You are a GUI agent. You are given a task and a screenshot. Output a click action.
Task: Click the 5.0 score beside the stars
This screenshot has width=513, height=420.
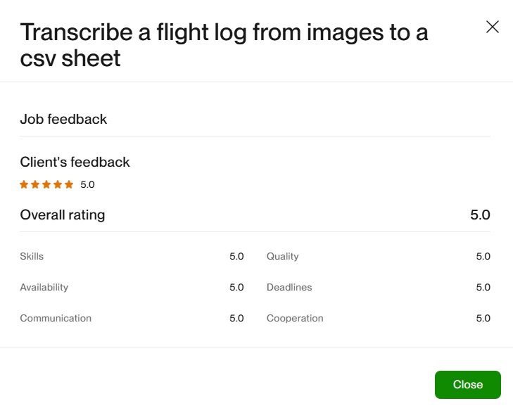87,185
